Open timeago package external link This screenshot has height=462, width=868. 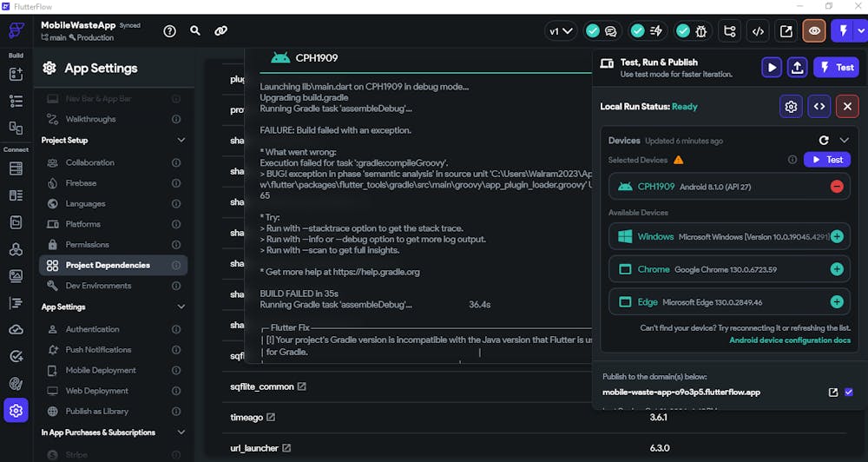(271, 417)
